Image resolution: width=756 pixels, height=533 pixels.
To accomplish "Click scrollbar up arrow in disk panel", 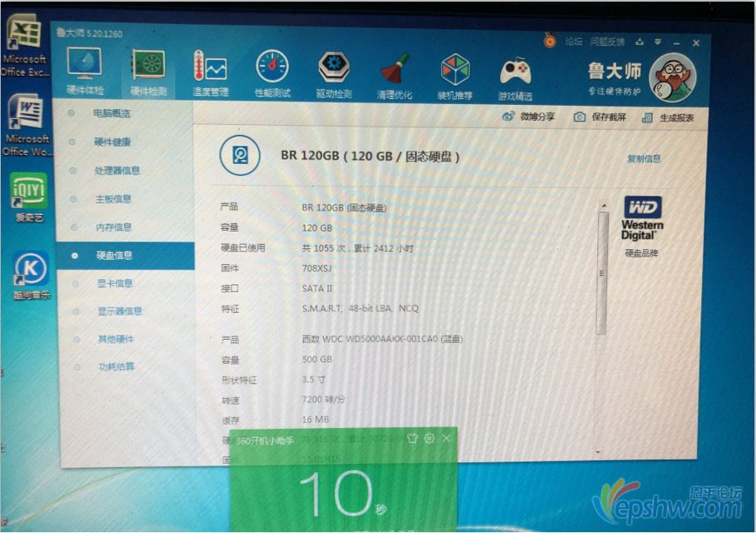I will [603, 207].
